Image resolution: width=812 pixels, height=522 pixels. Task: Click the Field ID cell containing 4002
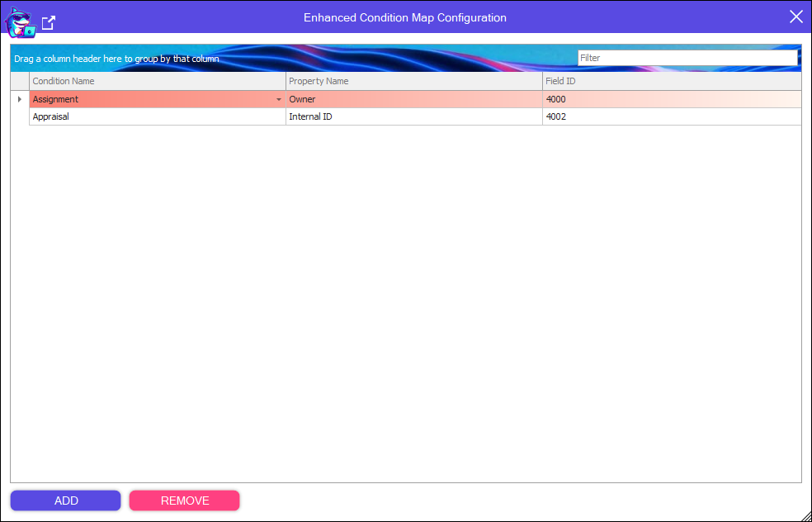click(670, 116)
